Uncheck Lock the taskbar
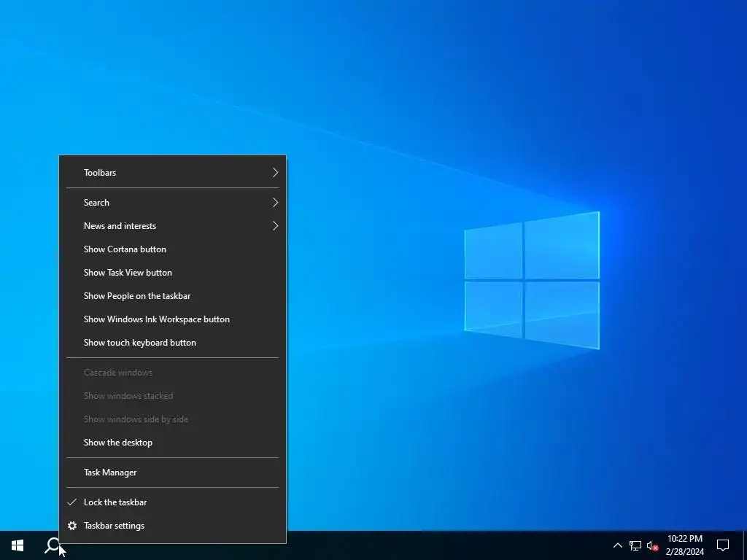The width and height of the screenshot is (747, 560). pos(172,502)
